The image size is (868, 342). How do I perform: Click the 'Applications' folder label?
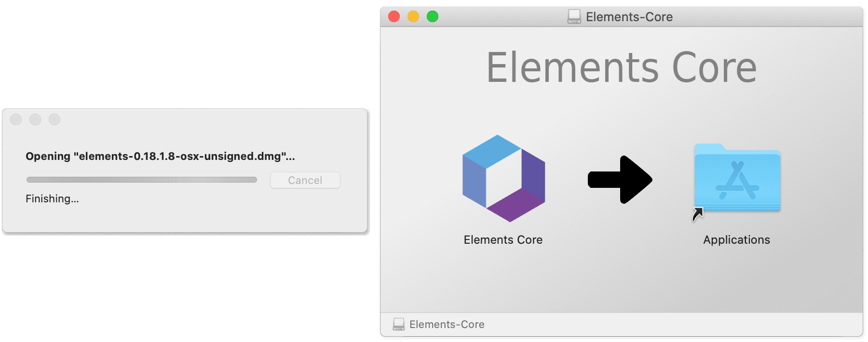pos(737,240)
